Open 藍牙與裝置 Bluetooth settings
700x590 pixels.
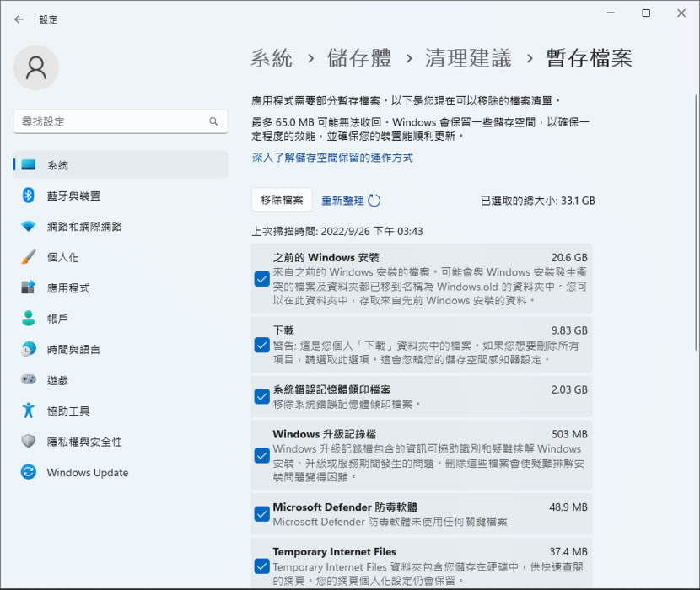coord(73,196)
